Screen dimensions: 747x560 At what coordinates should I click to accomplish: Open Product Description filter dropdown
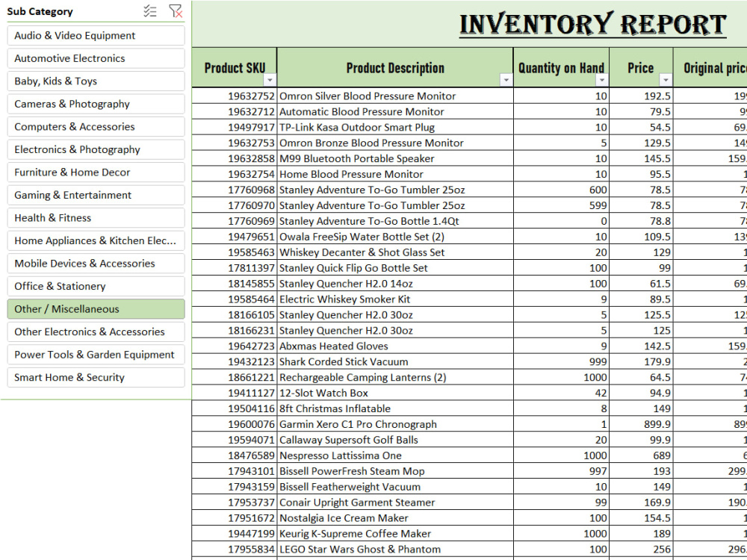tap(506, 80)
